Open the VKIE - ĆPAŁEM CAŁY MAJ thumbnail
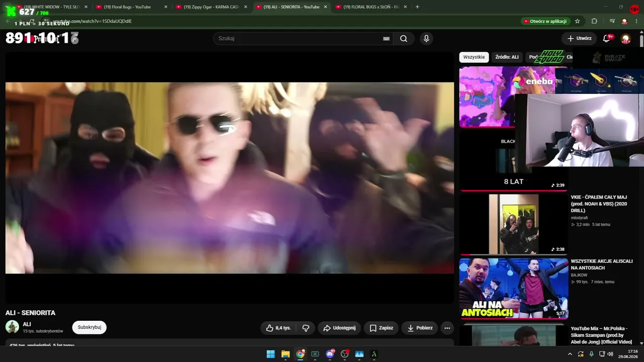644x362 pixels. pyautogui.click(x=514, y=224)
